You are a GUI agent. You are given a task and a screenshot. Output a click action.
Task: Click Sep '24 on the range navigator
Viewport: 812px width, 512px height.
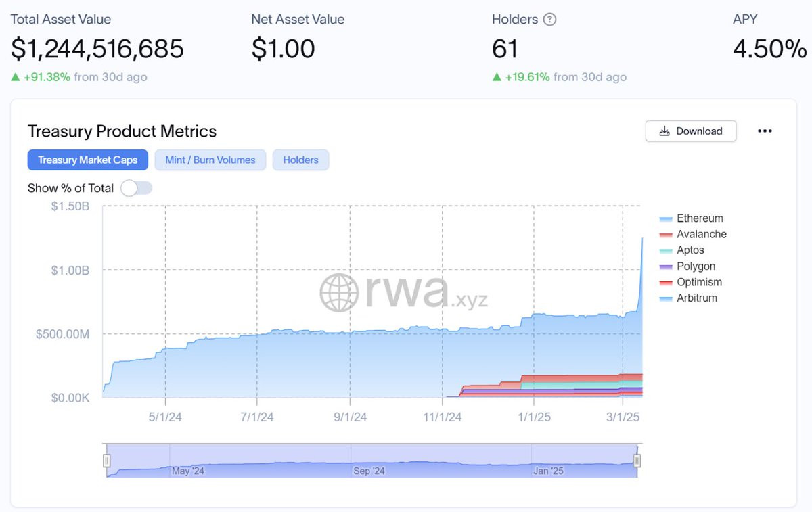[x=369, y=471]
